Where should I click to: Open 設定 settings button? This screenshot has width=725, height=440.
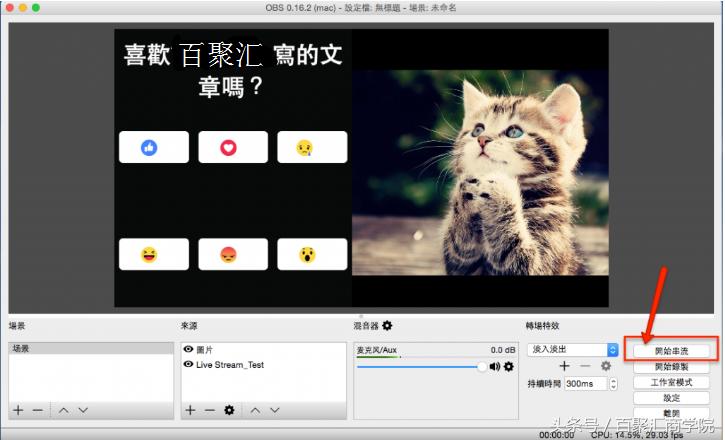click(x=671, y=398)
